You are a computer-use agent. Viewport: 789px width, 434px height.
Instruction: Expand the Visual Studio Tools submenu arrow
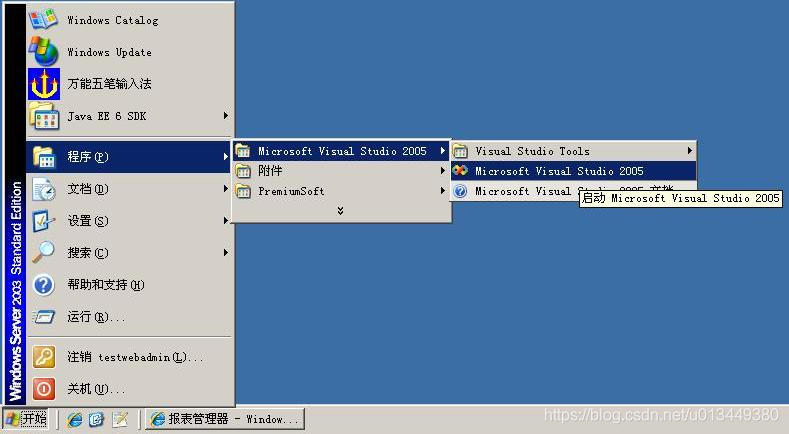tap(690, 151)
